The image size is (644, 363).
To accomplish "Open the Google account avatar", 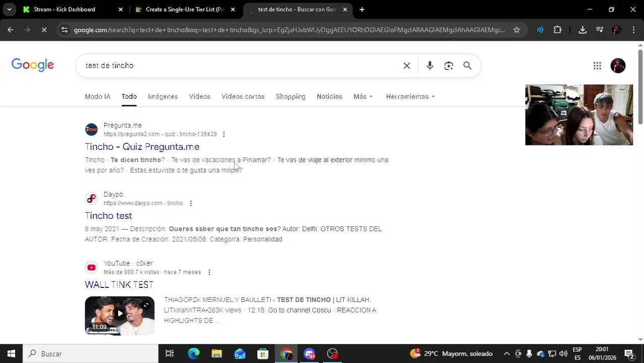I will point(618,66).
